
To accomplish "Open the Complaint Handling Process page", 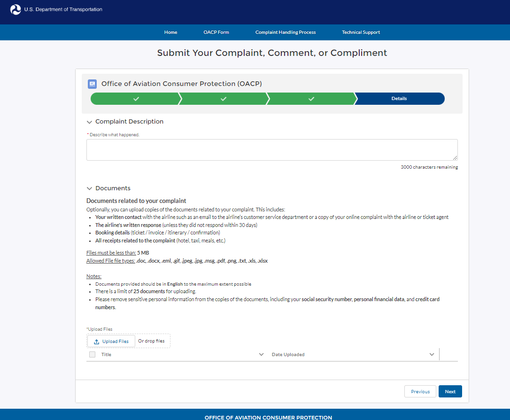I will pos(286,32).
